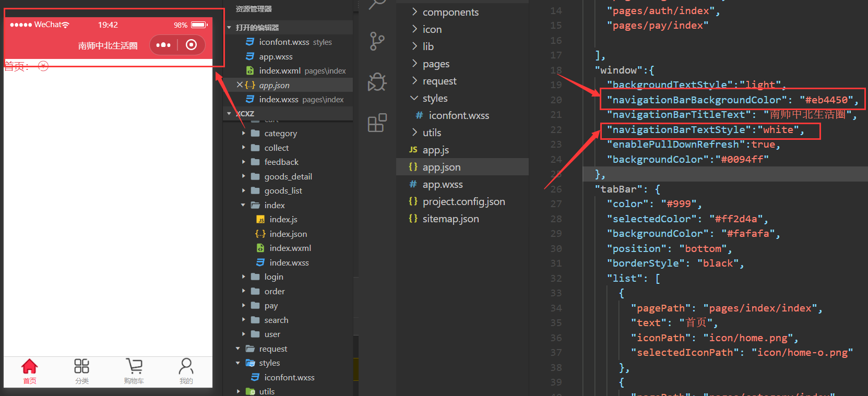Expand the lib folder
The height and width of the screenshot is (396, 868).
(x=414, y=46)
